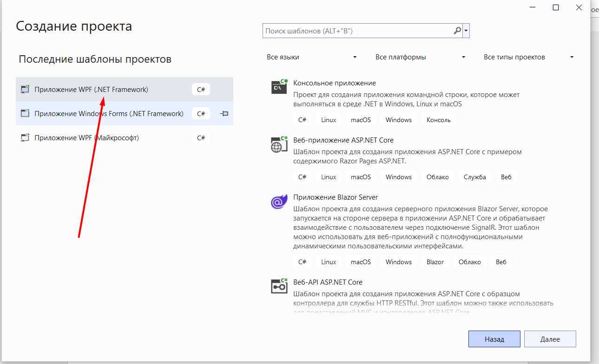Select Приложение Blazor Server template title
Screen dimensions: 599x364
[x=336, y=197]
